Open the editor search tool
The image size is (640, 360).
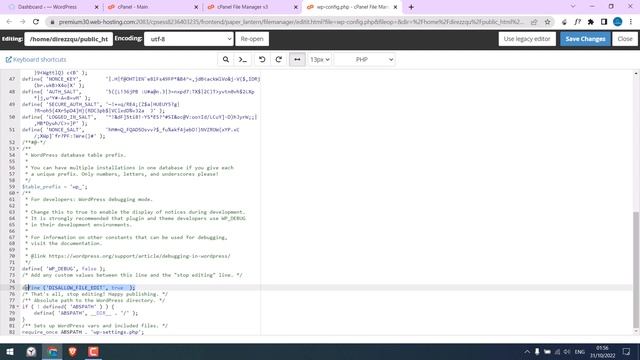point(225,60)
